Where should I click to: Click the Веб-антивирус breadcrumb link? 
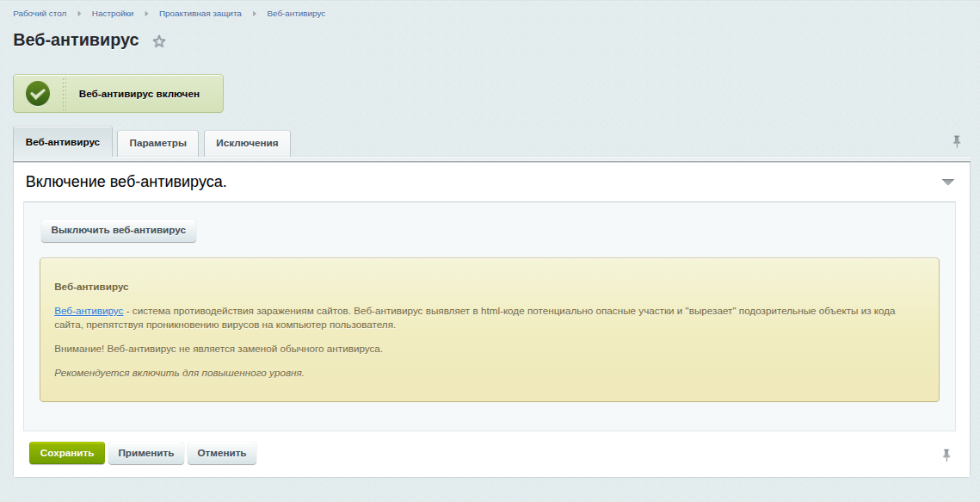296,14
